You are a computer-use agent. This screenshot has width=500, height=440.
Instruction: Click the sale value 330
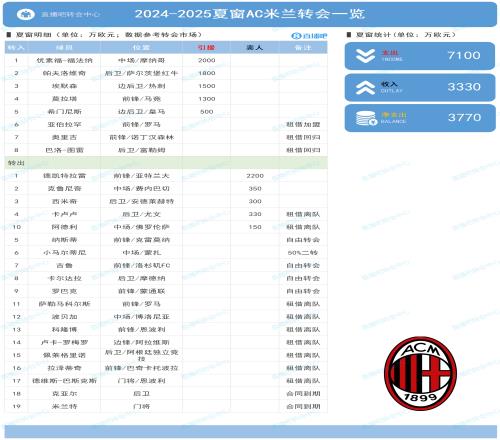[x=255, y=214]
